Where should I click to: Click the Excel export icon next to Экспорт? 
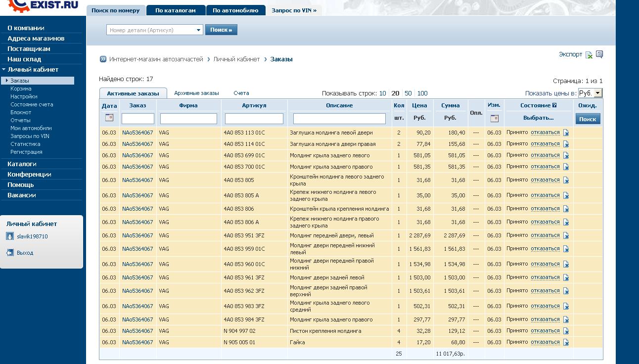tap(589, 55)
